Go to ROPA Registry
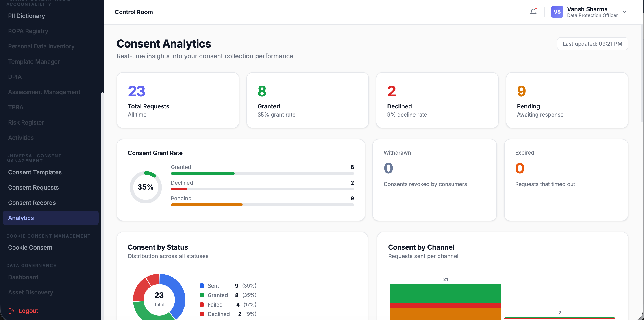The width and height of the screenshot is (644, 320). [28, 31]
